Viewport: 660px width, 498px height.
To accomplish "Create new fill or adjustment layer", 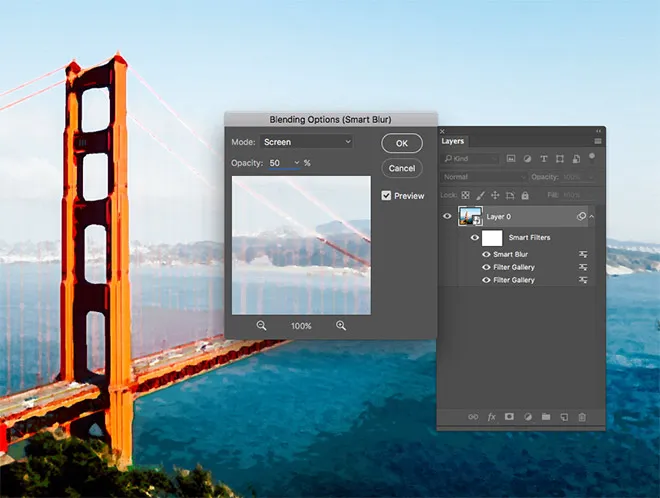I will click(527, 417).
